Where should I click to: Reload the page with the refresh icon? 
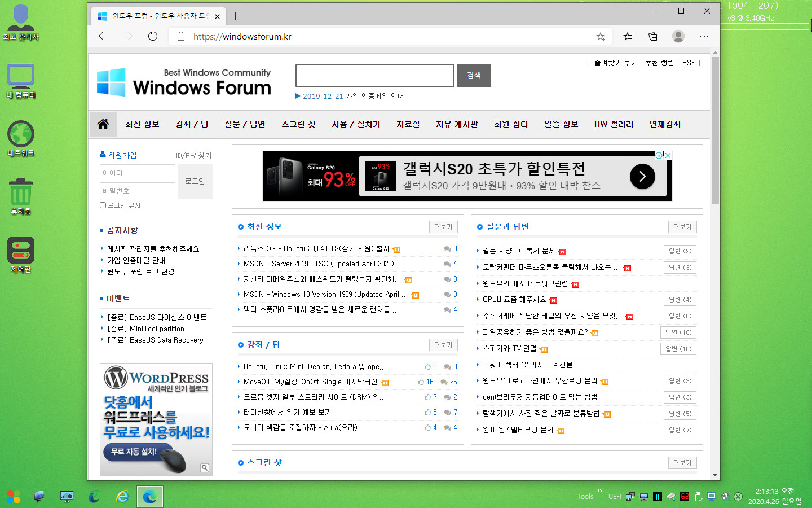(153, 36)
